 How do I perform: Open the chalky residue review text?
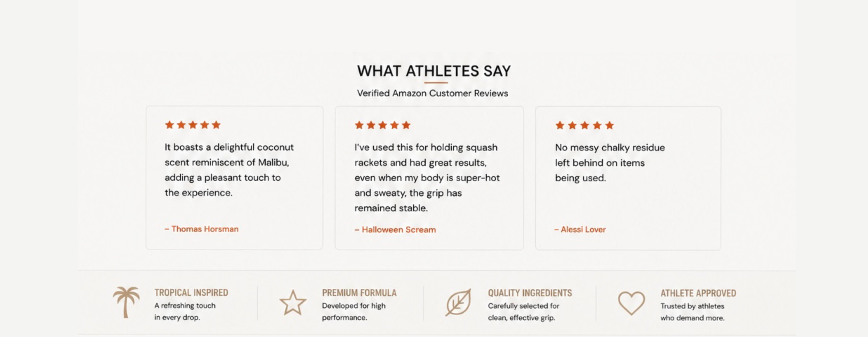click(x=610, y=163)
